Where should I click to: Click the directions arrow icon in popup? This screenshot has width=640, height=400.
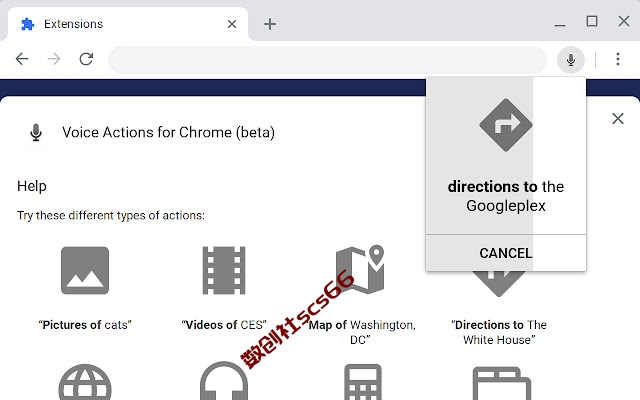pyautogui.click(x=506, y=125)
